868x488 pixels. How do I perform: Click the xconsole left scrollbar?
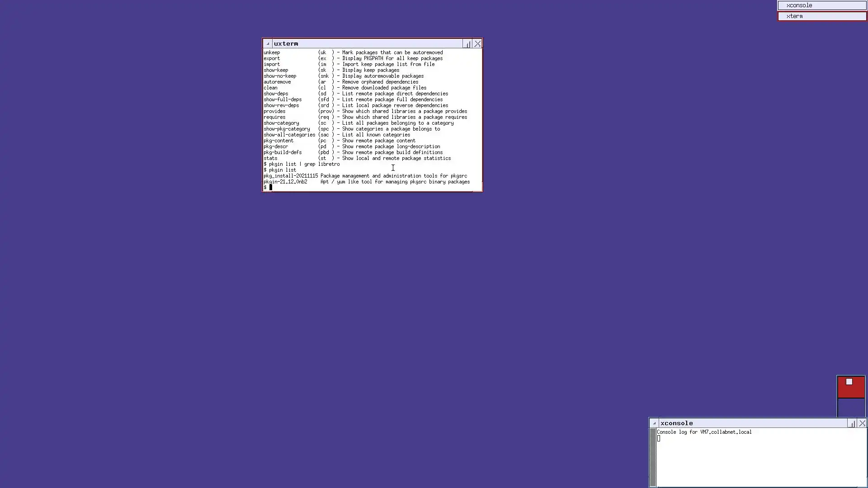(x=653, y=457)
